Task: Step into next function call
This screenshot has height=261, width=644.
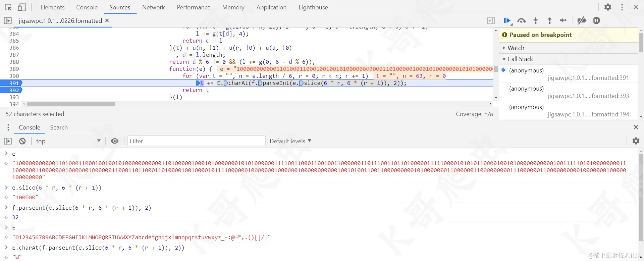Action: (536, 20)
